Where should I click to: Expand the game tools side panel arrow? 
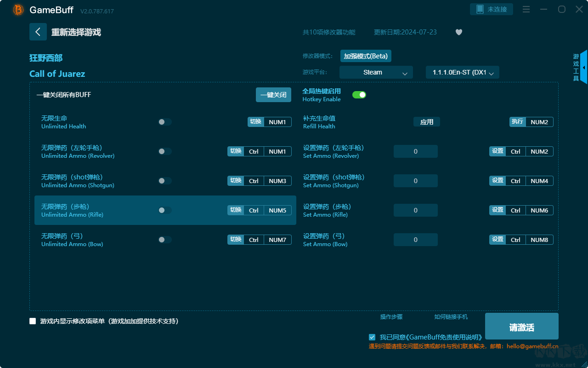[x=583, y=67]
